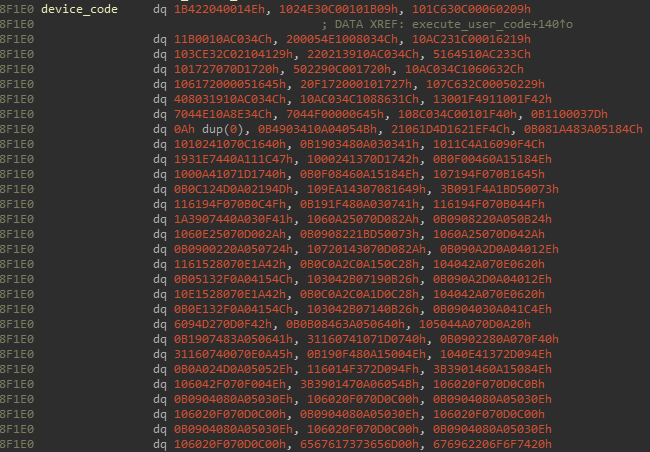Click the value 0B0904030A041C4Eh
Screen dimensions: 650x452
pyautogui.click(x=492, y=309)
